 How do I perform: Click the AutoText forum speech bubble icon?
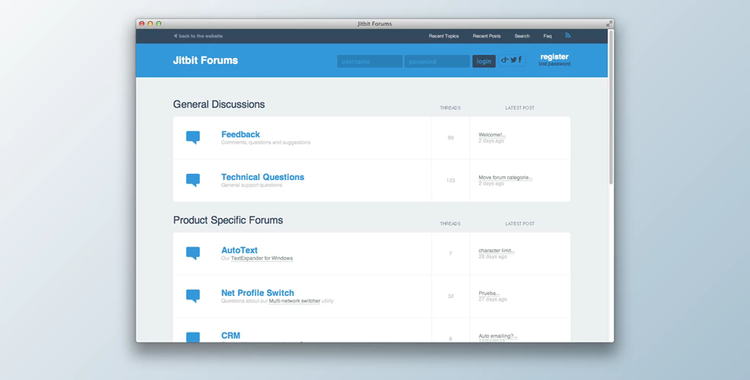pyautogui.click(x=193, y=253)
